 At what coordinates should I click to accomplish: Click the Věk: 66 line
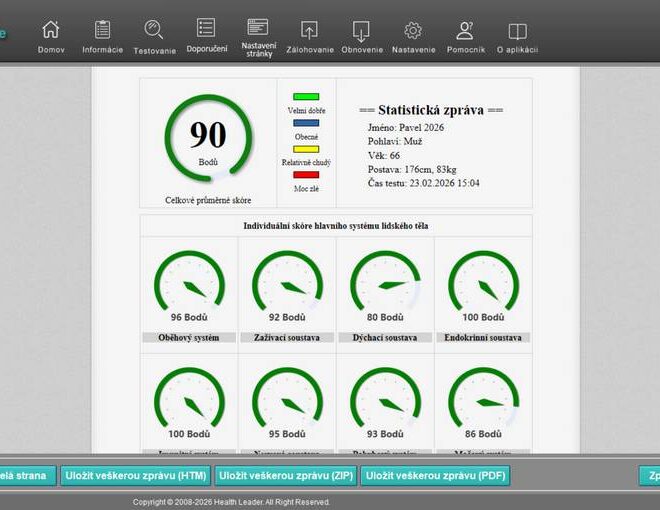[384, 155]
